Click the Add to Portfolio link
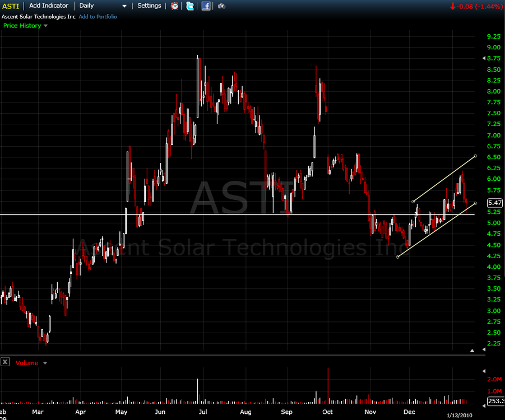Image resolution: width=505 pixels, height=420 pixels. pos(98,16)
